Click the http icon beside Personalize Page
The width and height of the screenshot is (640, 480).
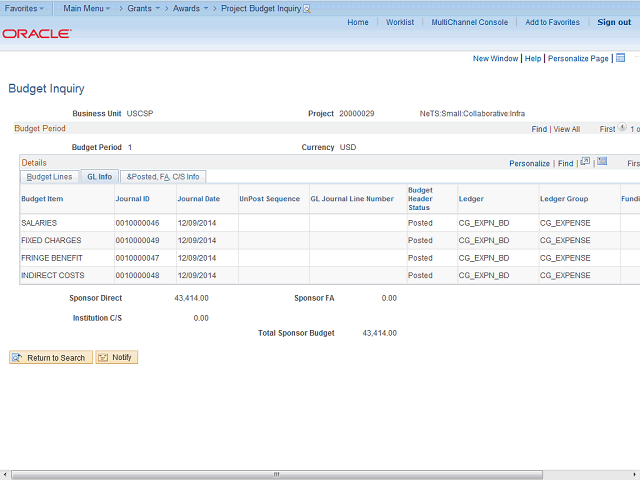tap(620, 58)
